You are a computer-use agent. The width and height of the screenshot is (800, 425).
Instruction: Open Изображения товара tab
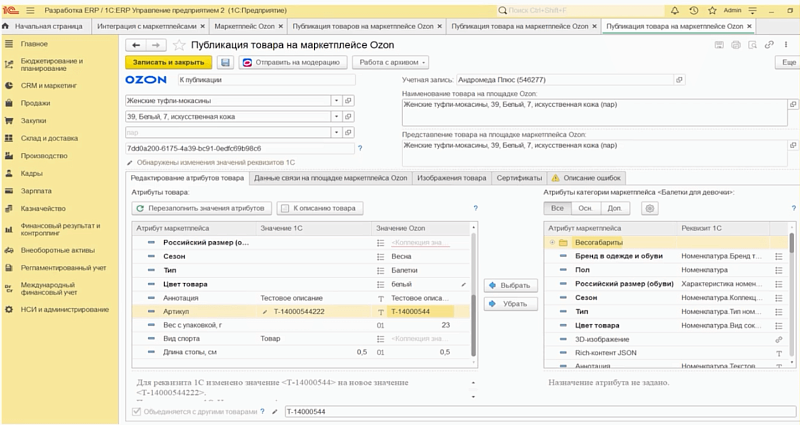tap(452, 178)
